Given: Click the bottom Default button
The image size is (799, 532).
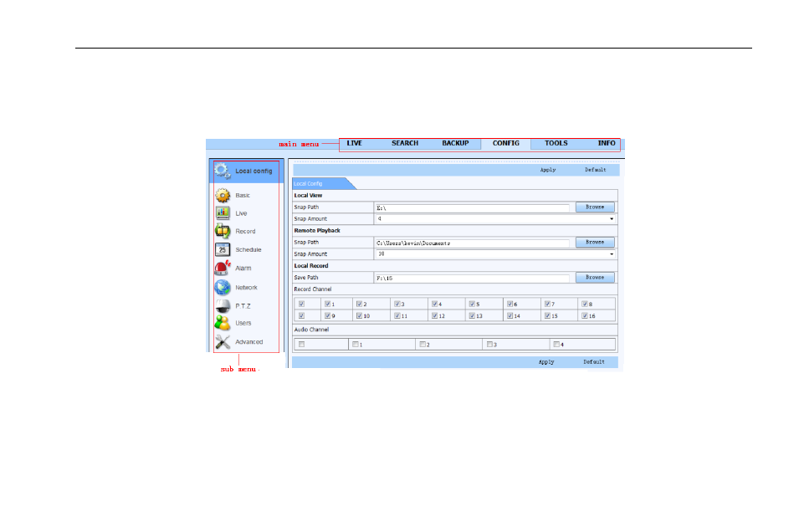Looking at the screenshot, I should tap(594, 362).
